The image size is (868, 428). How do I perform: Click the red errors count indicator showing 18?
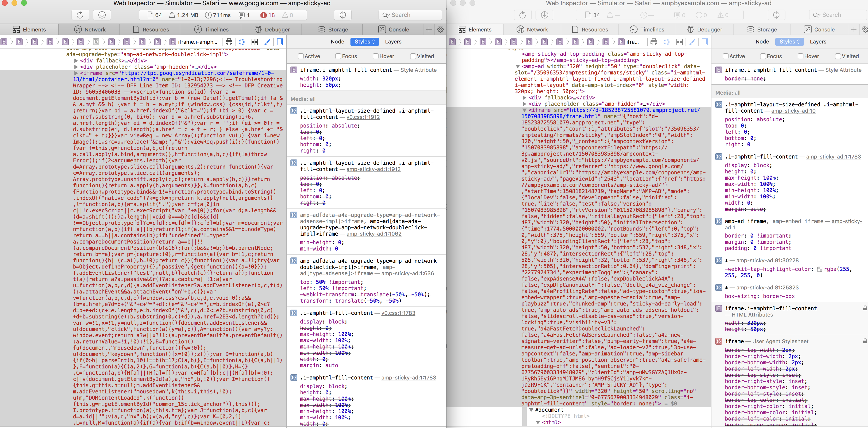pos(268,15)
